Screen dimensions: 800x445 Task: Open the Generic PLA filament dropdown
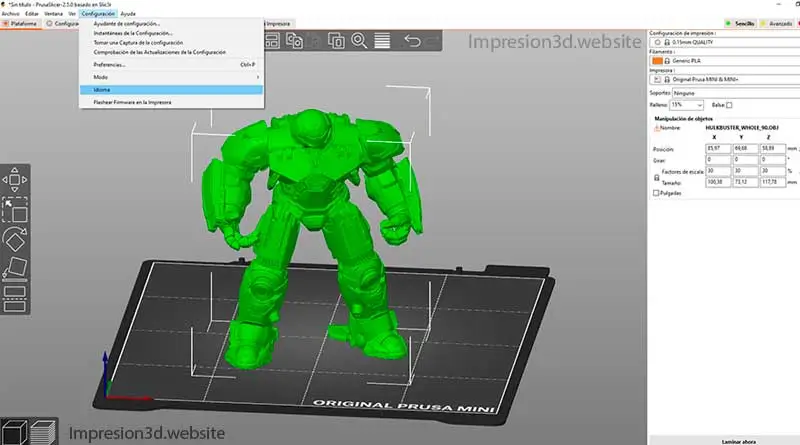(x=724, y=61)
